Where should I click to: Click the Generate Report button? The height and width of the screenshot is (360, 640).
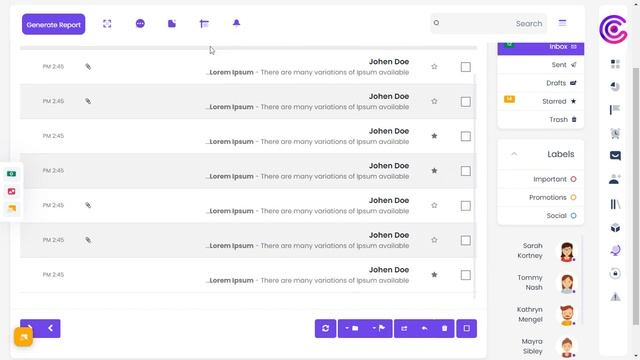click(x=53, y=24)
